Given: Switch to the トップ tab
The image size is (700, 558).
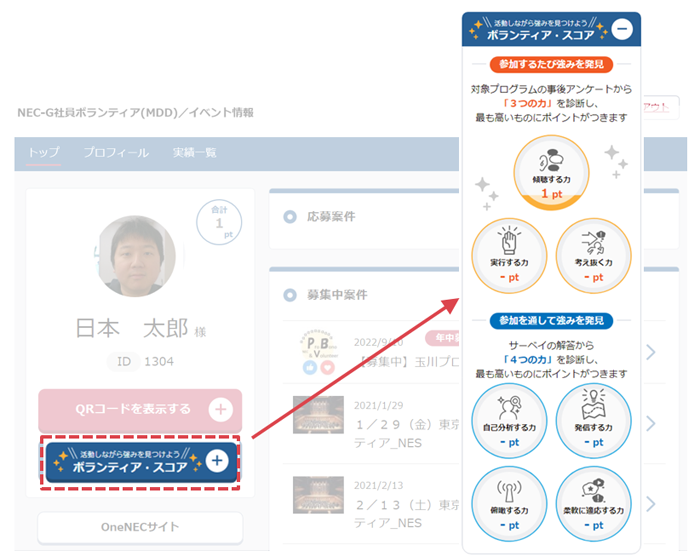Looking at the screenshot, I should pos(43,152).
